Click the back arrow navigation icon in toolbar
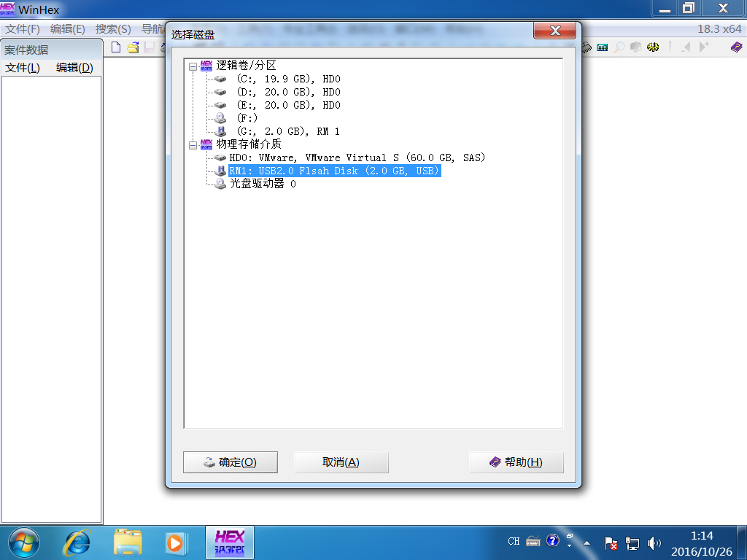Screen dimensions: 747x560 (686, 47)
